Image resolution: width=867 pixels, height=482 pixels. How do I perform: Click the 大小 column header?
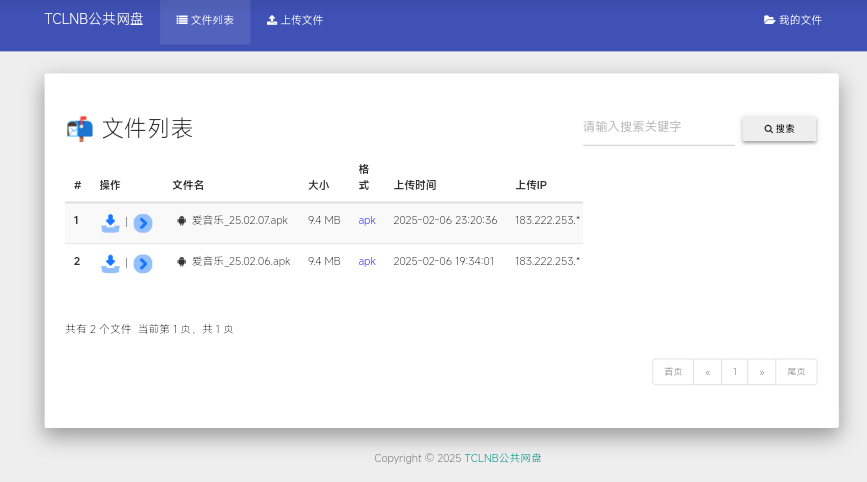tap(318, 185)
